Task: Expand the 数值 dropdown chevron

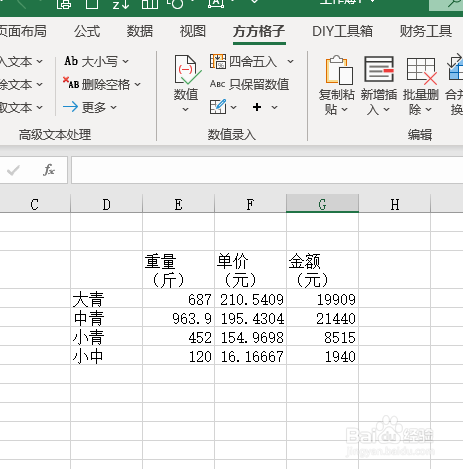Action: pyautogui.click(x=186, y=109)
